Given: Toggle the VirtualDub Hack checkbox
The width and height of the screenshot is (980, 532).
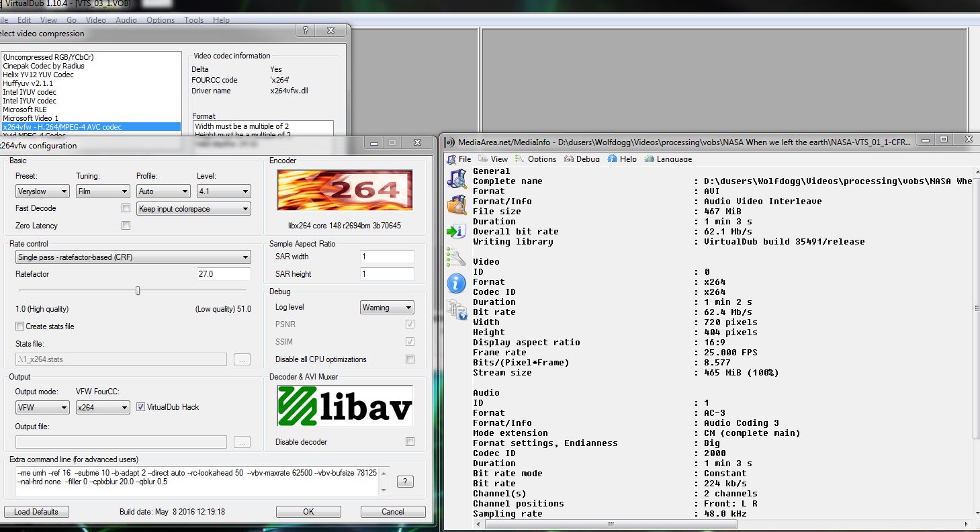Looking at the screenshot, I should pyautogui.click(x=141, y=407).
